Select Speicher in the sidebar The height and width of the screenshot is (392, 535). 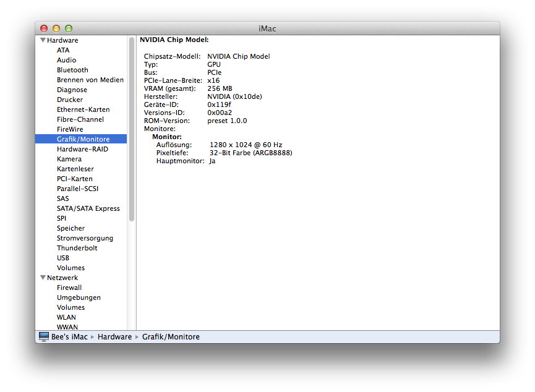coord(71,228)
